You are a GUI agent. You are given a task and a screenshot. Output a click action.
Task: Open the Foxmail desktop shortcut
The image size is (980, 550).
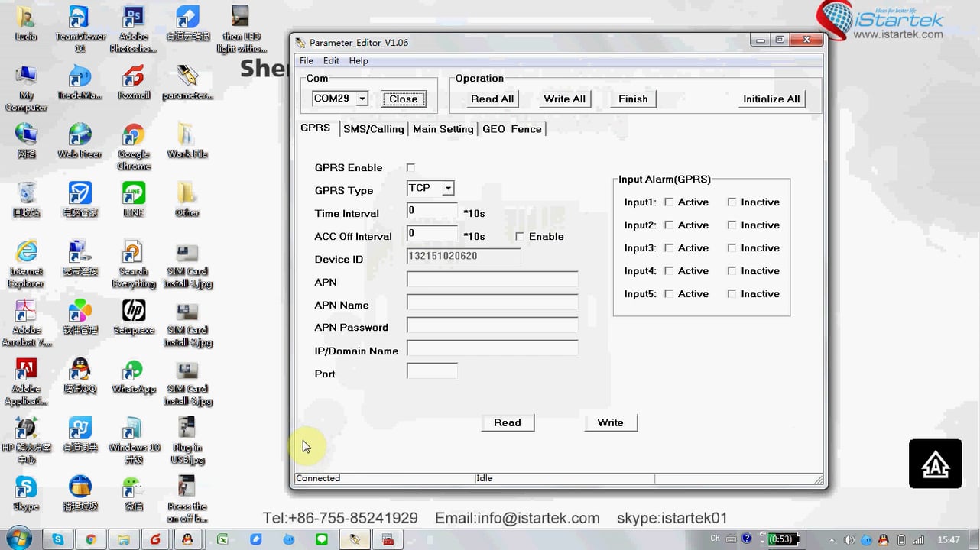(x=133, y=82)
